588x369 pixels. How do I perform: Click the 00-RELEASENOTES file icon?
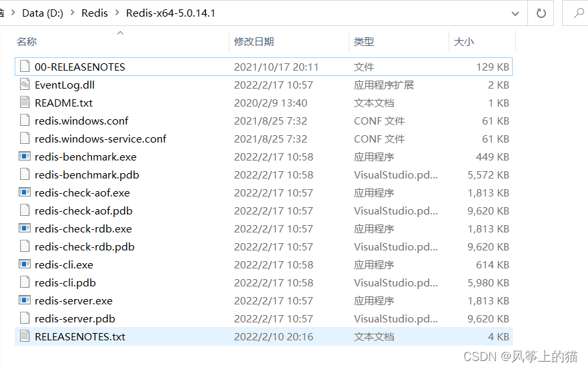point(25,67)
